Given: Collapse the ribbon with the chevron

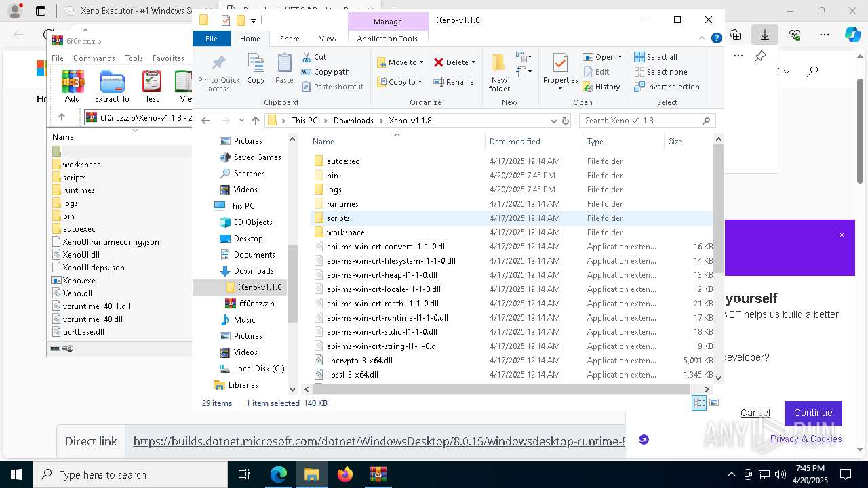Looking at the screenshot, I should 703,39.
